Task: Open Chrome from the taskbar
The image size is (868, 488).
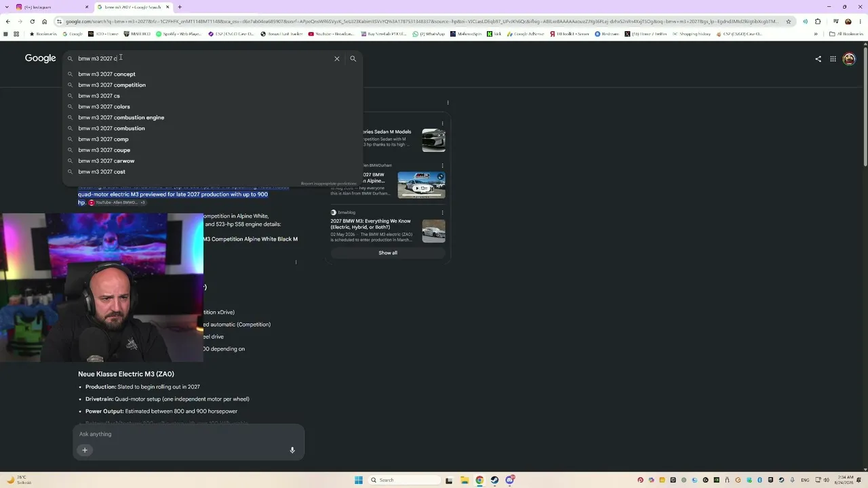Action: [x=479, y=480]
